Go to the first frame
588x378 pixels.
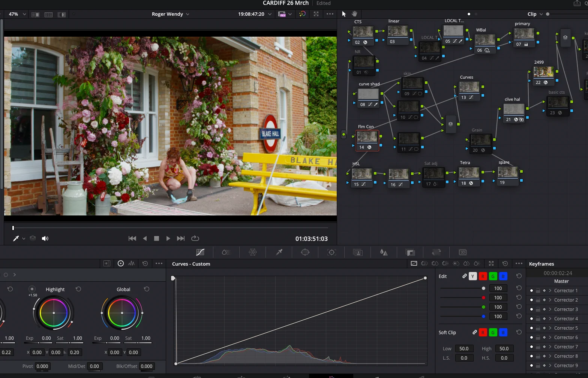[x=132, y=238]
